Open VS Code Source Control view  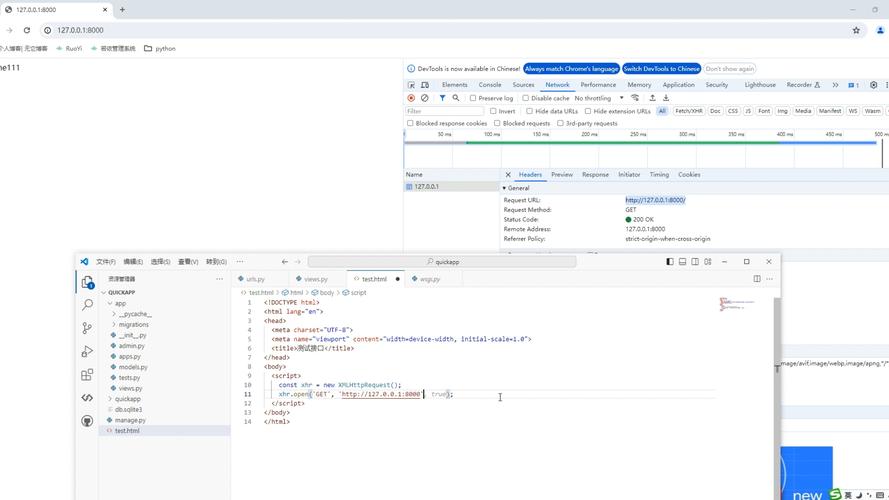tap(87, 328)
